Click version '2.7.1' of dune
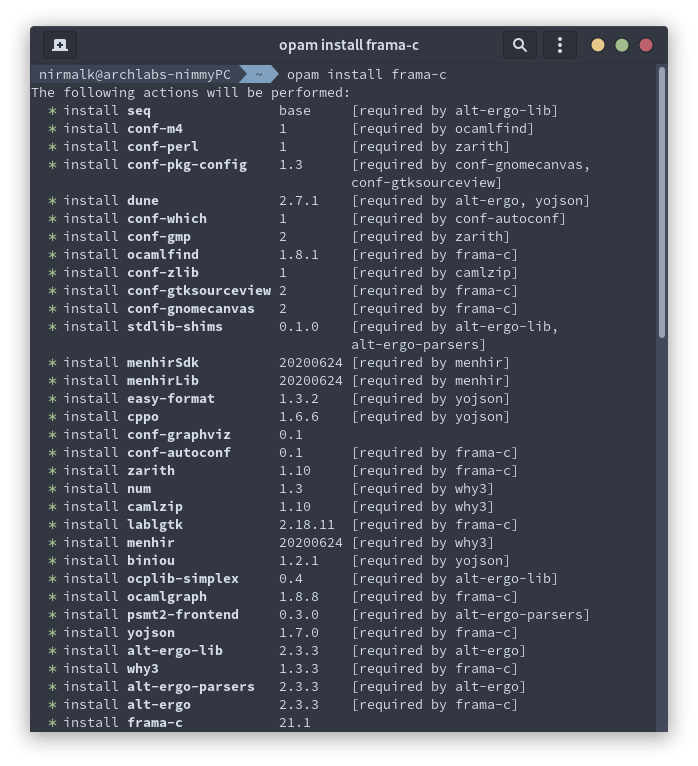The image size is (698, 766). point(299,201)
